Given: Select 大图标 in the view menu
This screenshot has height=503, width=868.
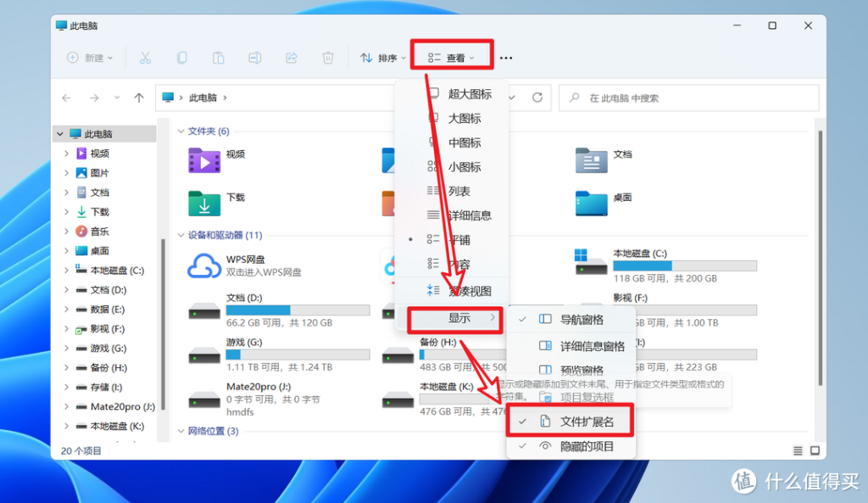Looking at the screenshot, I should (x=452, y=118).
